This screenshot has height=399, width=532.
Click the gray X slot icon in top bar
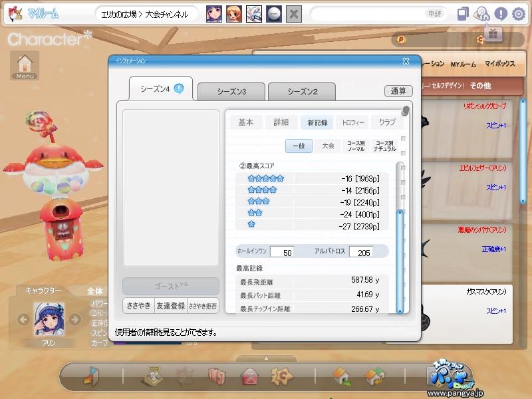coord(294,14)
